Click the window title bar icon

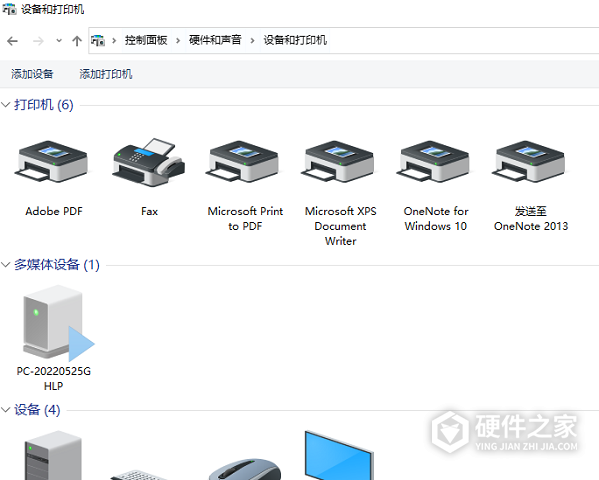(x=9, y=9)
